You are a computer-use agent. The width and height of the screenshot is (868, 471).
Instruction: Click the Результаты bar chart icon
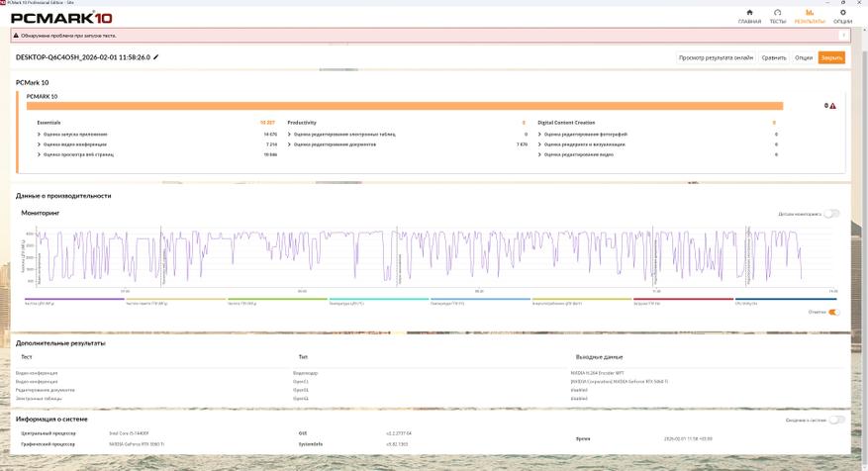[x=810, y=14]
